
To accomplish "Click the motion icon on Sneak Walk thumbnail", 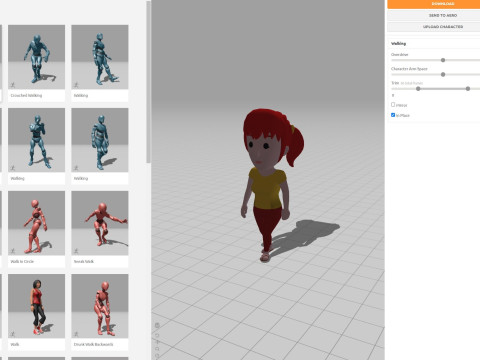I will [76, 251].
